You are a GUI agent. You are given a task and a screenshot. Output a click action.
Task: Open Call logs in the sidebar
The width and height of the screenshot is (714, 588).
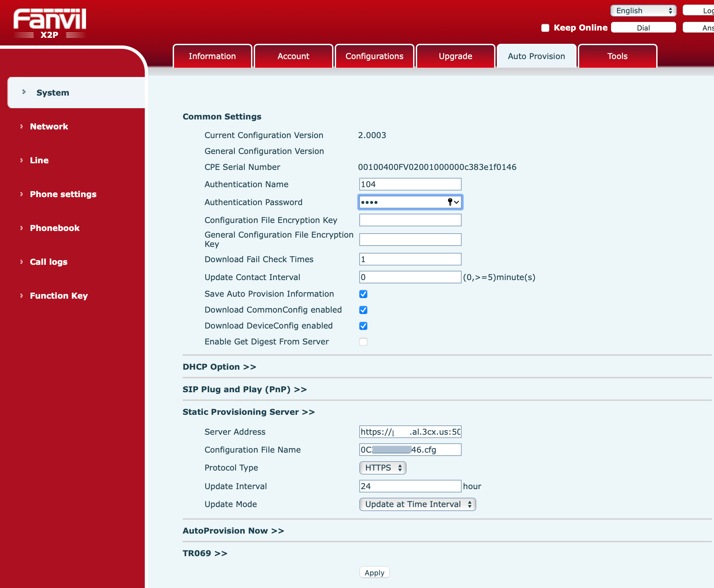click(x=48, y=262)
